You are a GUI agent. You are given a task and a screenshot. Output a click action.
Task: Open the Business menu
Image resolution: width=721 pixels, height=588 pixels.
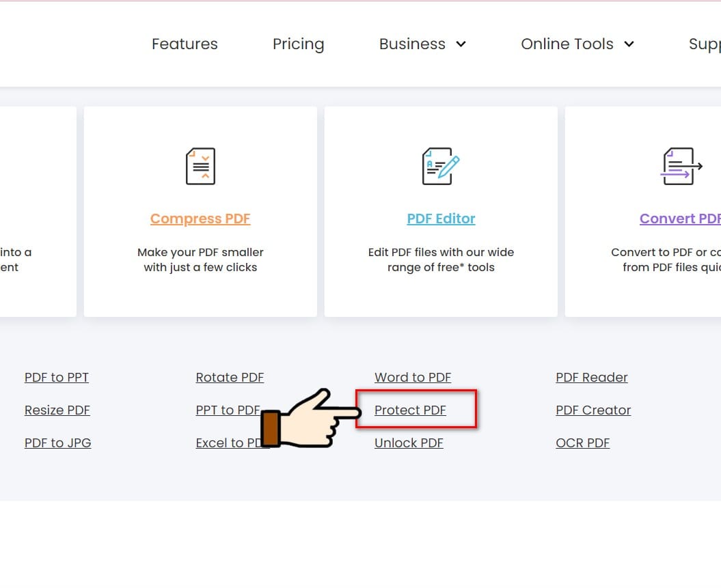[x=413, y=44]
